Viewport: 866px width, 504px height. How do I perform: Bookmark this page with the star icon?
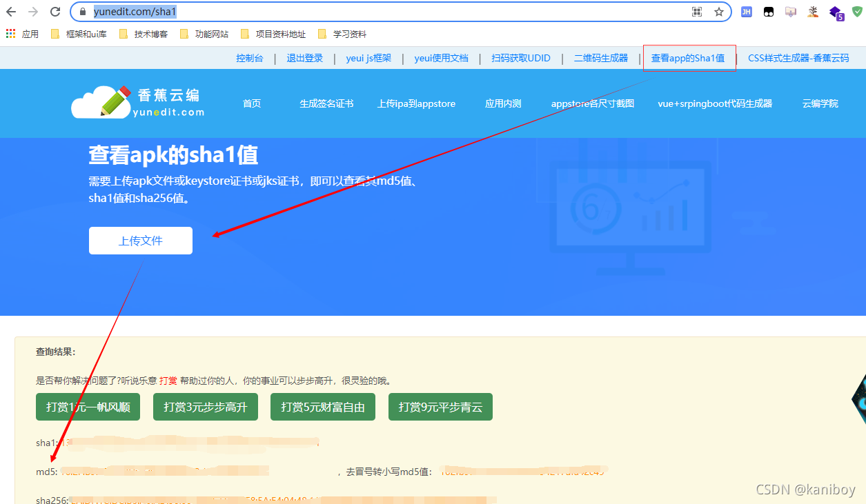pyautogui.click(x=718, y=12)
